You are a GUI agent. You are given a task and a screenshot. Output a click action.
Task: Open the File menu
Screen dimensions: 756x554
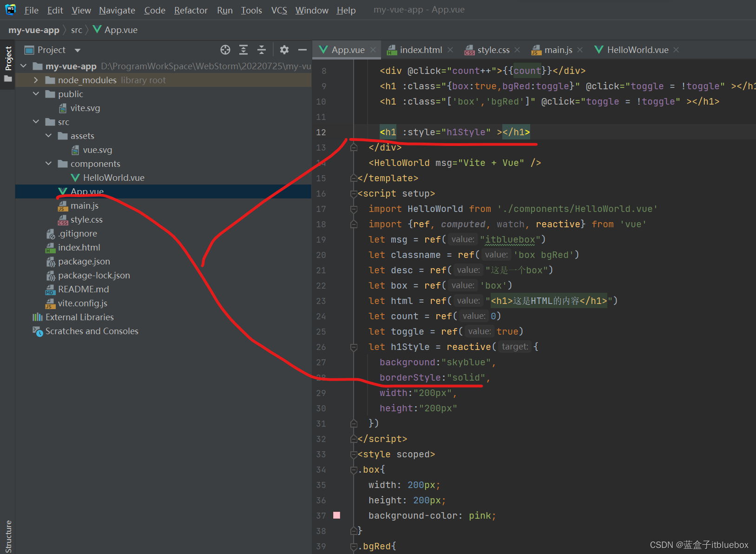point(31,10)
